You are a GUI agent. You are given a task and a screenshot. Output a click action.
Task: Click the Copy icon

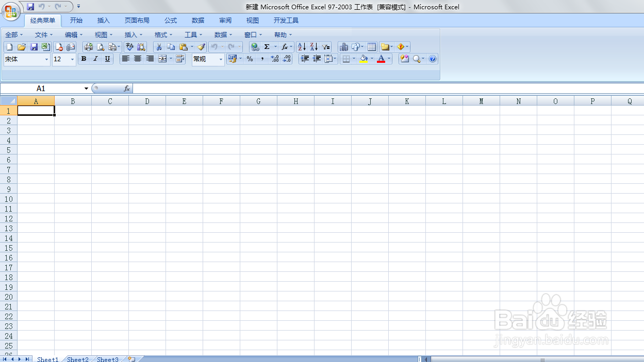coord(171,47)
